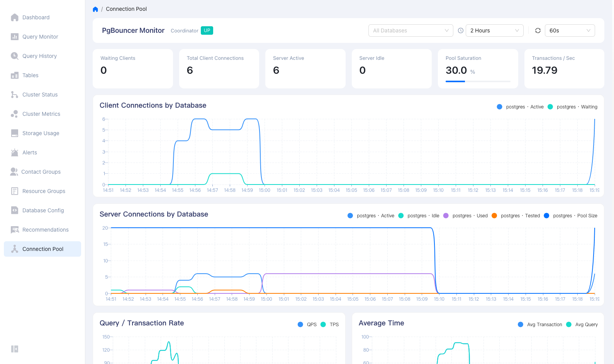Toggle postgres Active series in Client Connections legend

tap(520, 107)
